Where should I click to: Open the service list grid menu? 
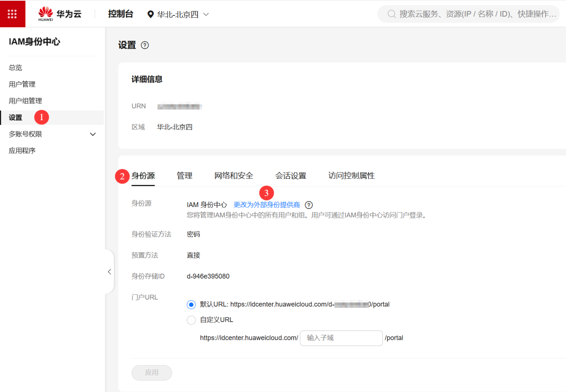tap(12, 14)
